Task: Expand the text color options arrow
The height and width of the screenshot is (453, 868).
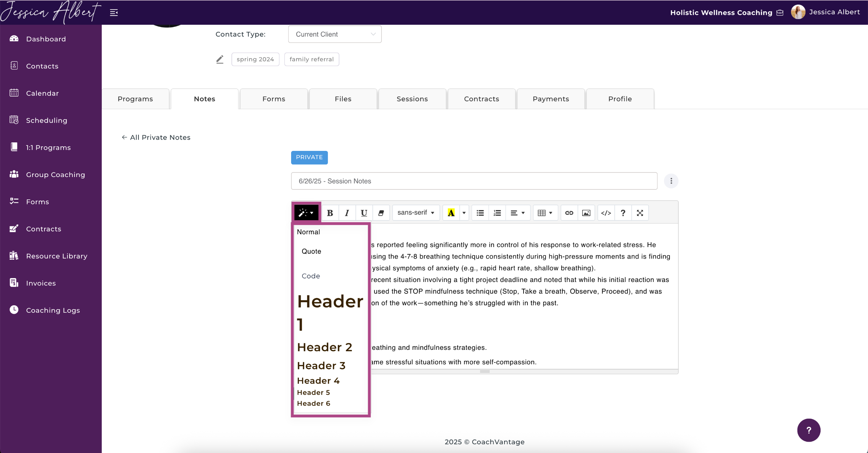Action: pos(464,213)
